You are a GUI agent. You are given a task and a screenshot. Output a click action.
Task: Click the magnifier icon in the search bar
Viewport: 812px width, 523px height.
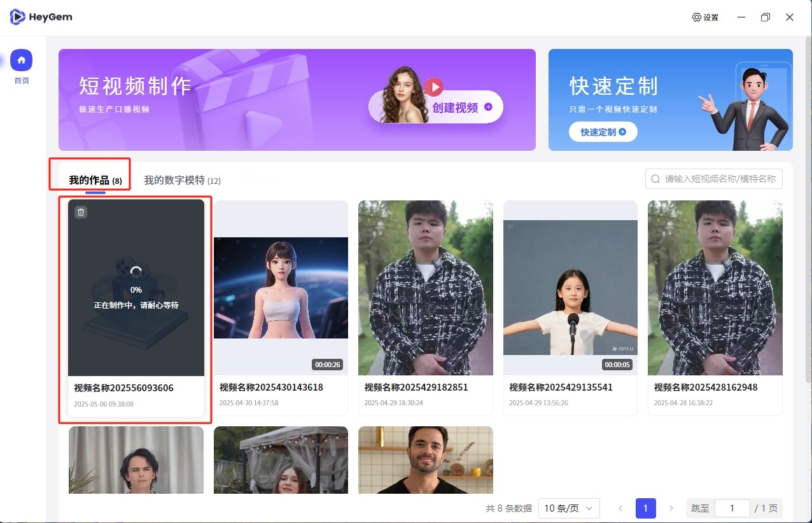[655, 179]
